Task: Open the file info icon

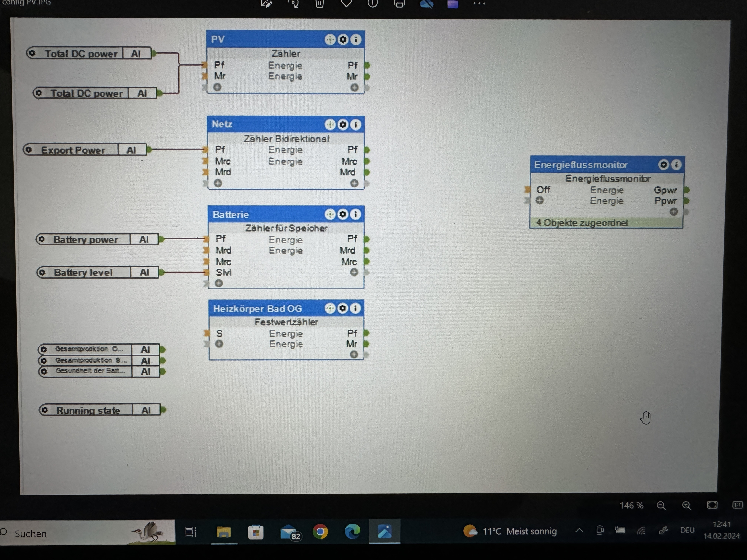Action: (373, 4)
